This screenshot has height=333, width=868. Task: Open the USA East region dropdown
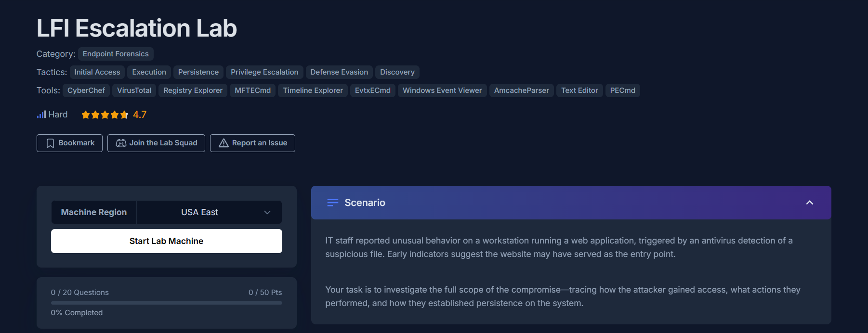point(209,212)
